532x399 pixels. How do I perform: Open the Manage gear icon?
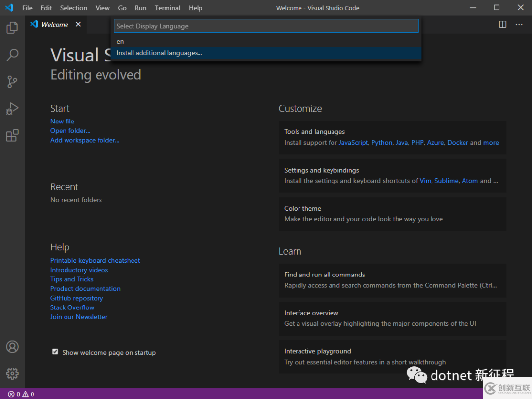tap(12, 373)
